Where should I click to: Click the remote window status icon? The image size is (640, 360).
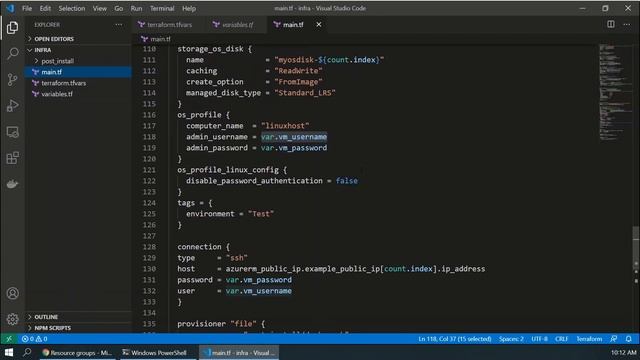pyautogui.click(x=9, y=339)
